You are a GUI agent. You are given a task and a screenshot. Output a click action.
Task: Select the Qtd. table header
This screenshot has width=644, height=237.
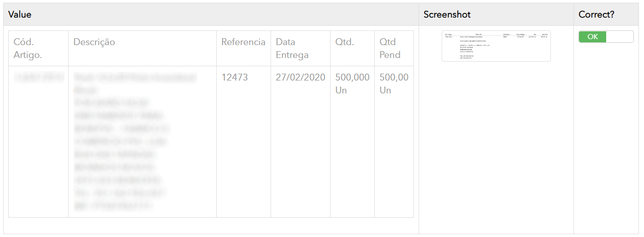345,42
